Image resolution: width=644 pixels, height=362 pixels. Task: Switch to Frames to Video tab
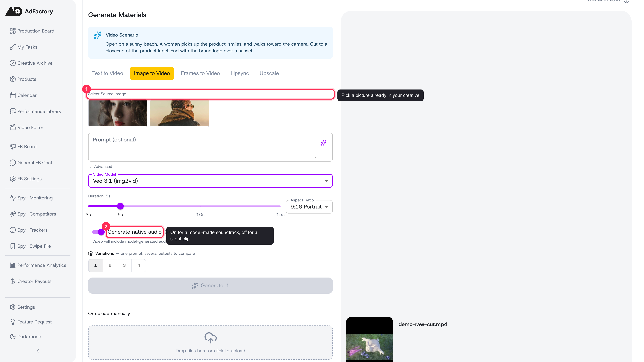click(x=200, y=73)
